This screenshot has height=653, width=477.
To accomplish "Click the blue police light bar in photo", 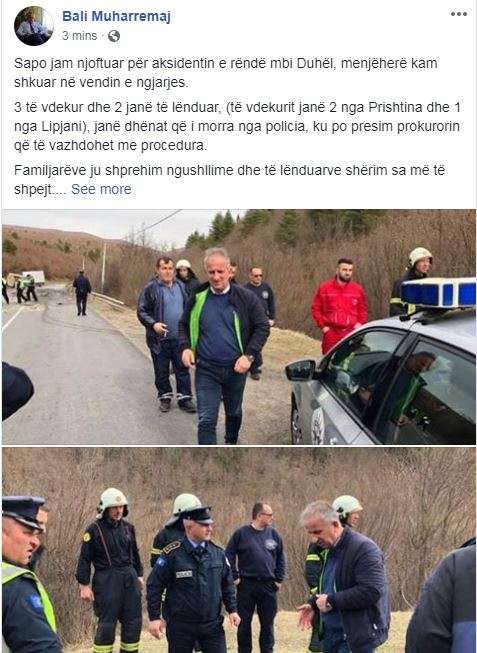I will [x=438, y=292].
